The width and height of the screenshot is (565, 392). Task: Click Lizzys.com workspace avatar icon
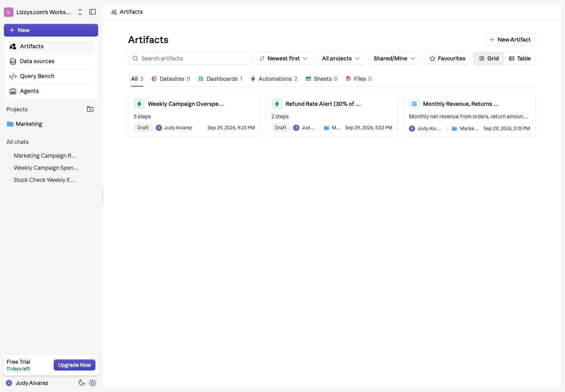[x=9, y=12]
